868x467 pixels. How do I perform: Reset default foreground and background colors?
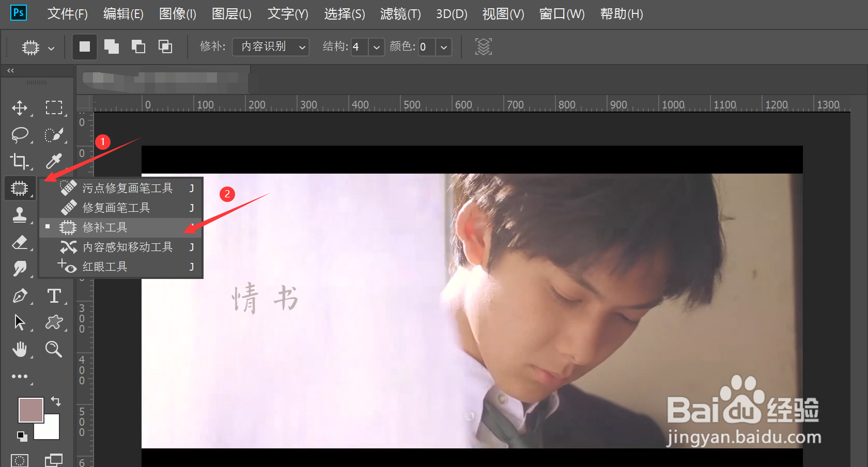click(22, 437)
